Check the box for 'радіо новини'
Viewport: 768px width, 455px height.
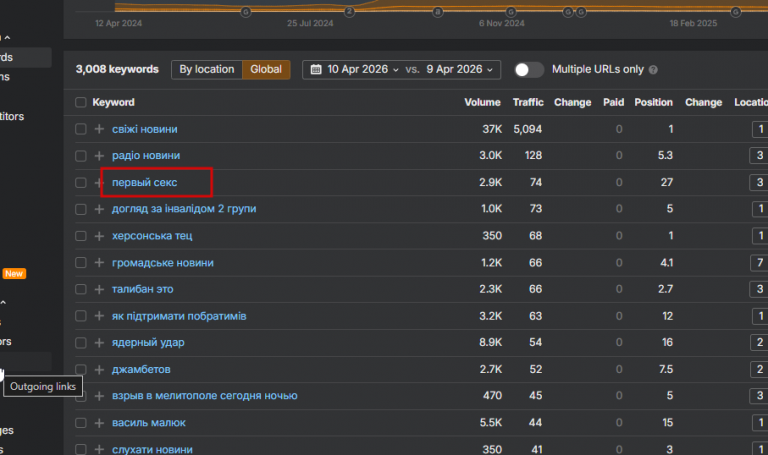pyautogui.click(x=81, y=156)
